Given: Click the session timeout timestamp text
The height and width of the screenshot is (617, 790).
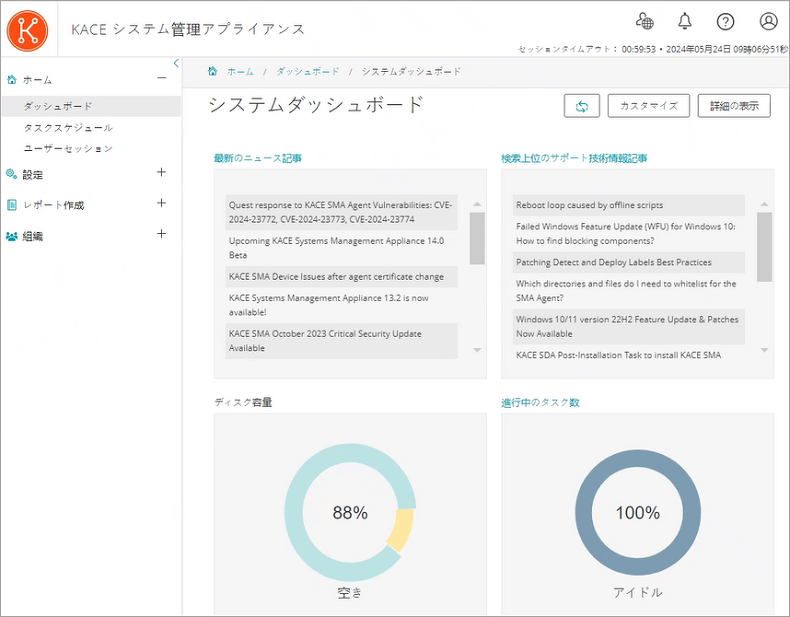Looking at the screenshot, I should click(652, 49).
